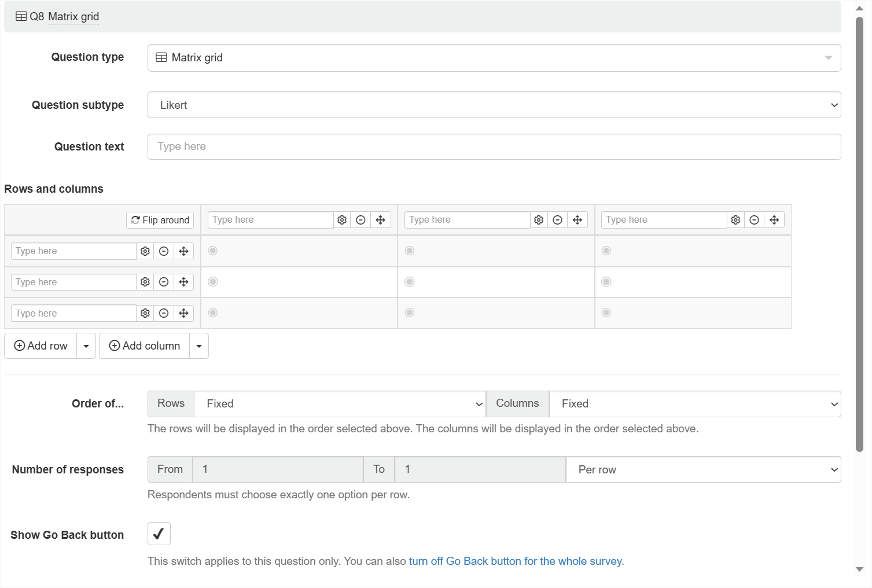Viewport: 872px width, 588px height.
Task: Open settings gear for first row
Action: pos(145,251)
